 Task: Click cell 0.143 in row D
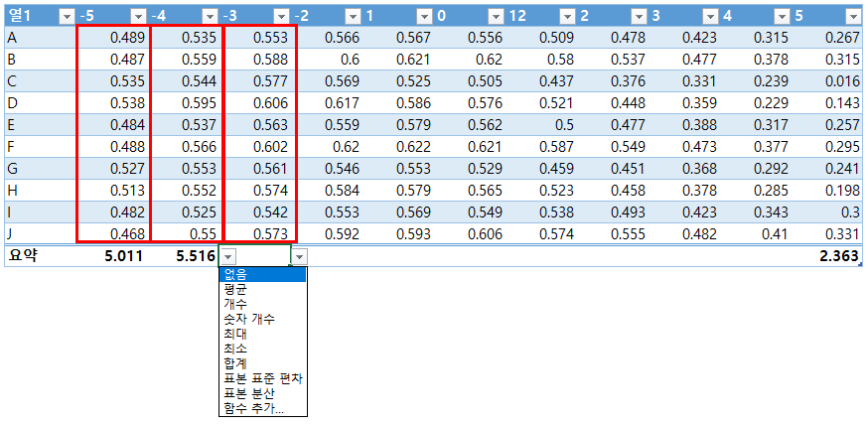click(842, 103)
